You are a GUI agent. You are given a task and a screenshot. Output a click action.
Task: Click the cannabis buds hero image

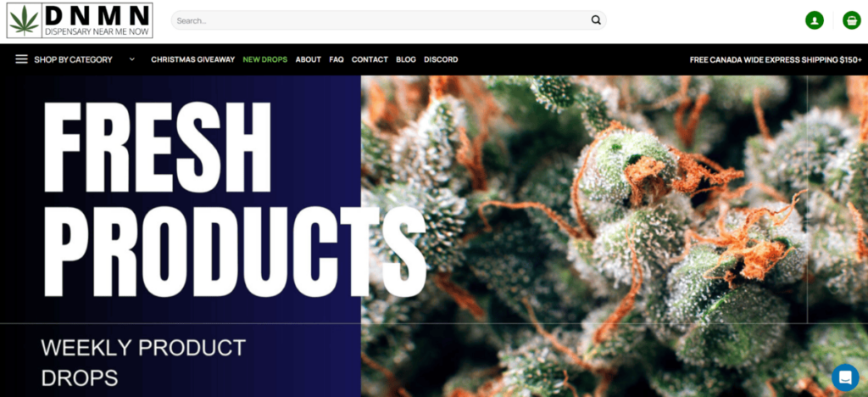click(615, 236)
